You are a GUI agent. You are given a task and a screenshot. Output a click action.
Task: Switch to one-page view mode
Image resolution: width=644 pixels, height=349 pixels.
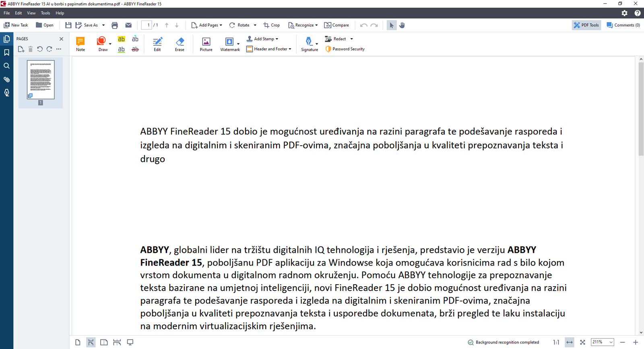[78, 342]
